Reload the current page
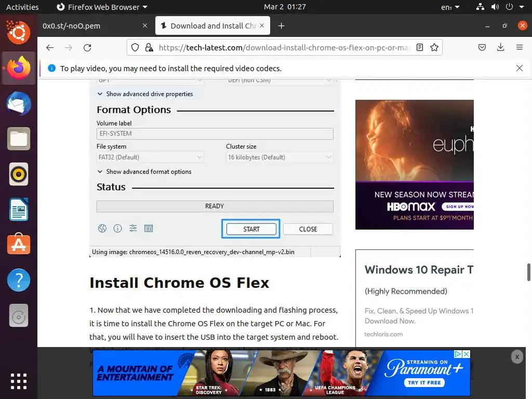 tap(87, 47)
